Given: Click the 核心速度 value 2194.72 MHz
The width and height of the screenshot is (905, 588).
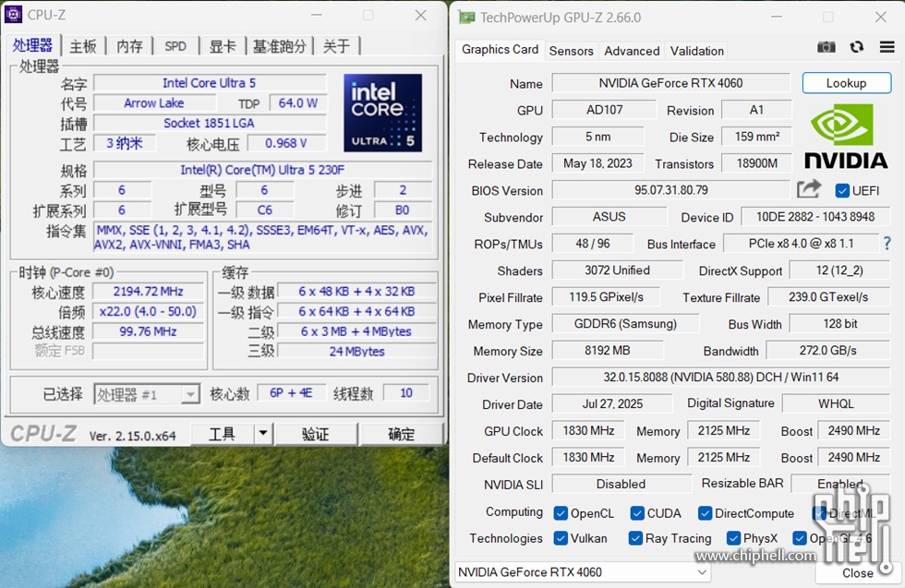Looking at the screenshot, I should tap(148, 292).
